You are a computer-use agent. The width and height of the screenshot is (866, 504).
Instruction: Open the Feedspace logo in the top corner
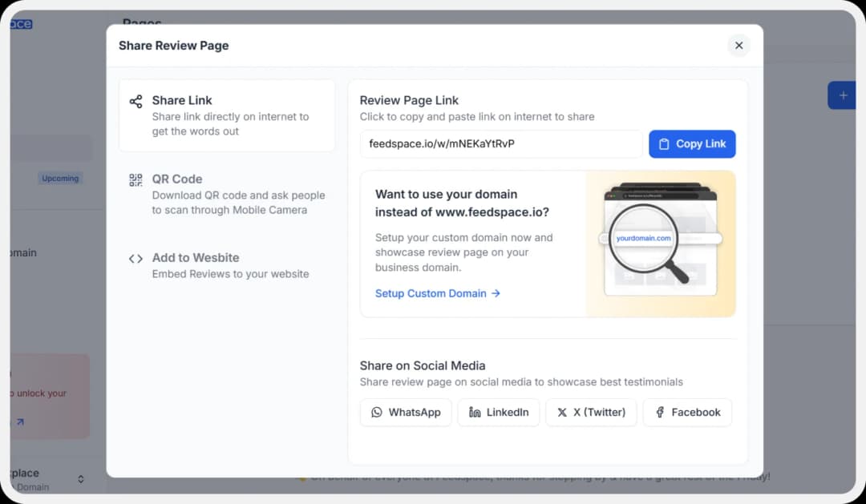point(20,23)
